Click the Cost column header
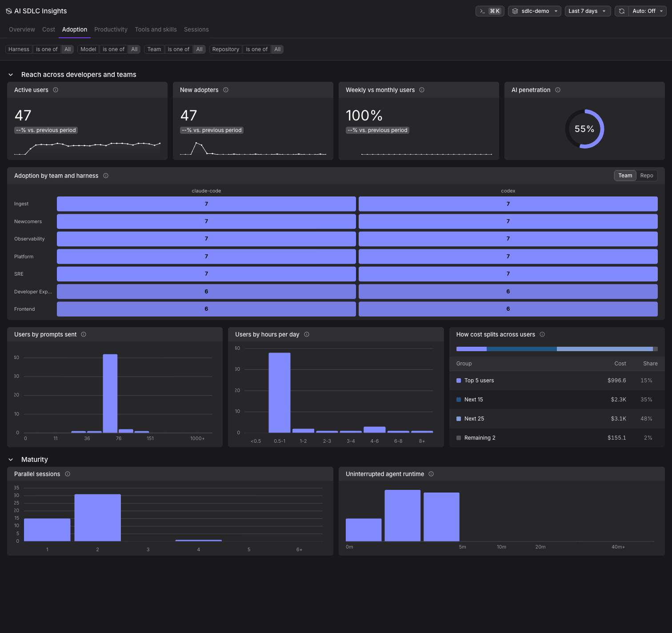The width and height of the screenshot is (672, 633). [620, 364]
